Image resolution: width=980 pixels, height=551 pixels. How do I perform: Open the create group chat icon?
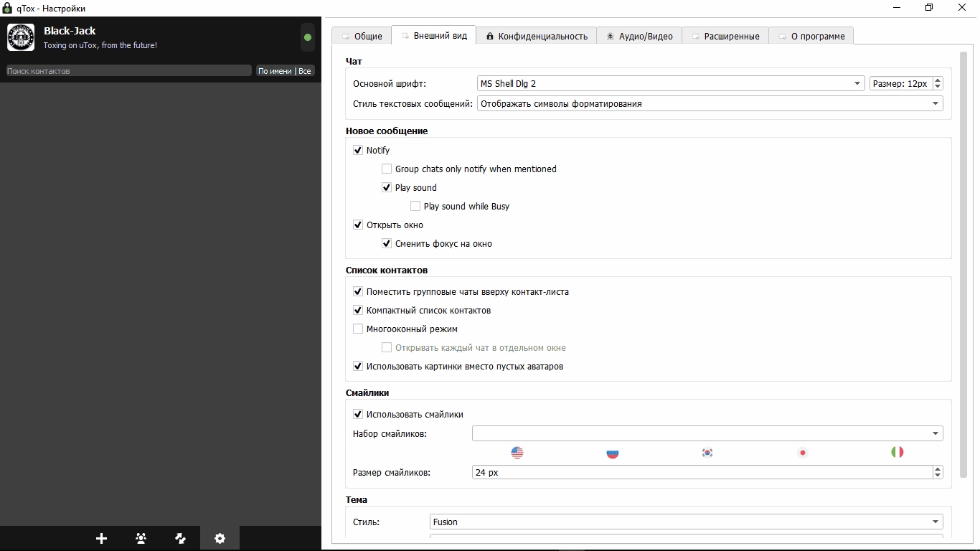pos(141,538)
